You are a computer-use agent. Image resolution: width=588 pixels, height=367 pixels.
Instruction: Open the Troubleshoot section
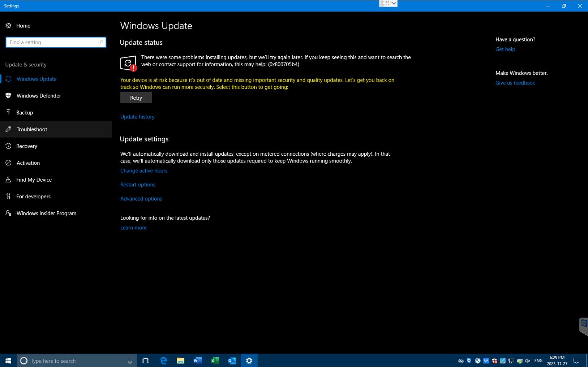click(56, 129)
